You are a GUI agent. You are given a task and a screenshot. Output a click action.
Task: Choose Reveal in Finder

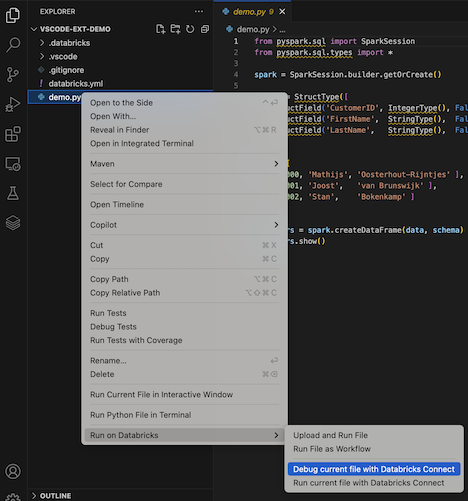click(184, 130)
